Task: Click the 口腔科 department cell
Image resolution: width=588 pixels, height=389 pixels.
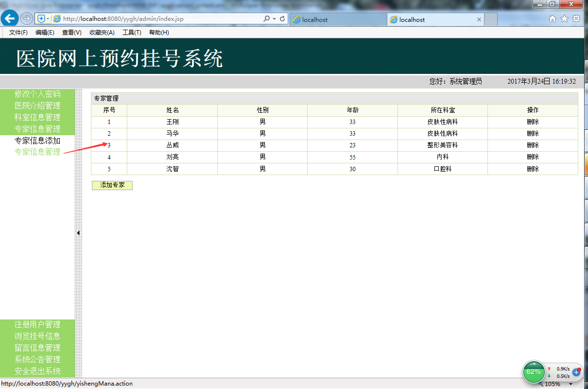Action: (x=443, y=169)
